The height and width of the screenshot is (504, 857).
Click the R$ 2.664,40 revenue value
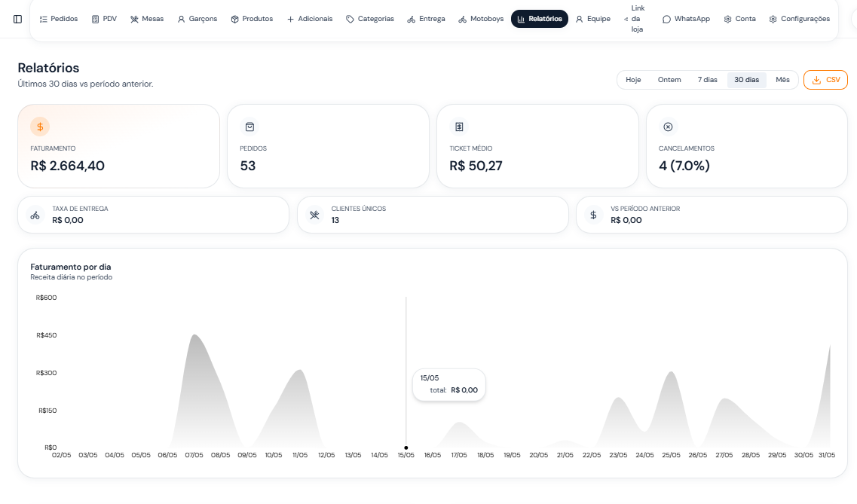(x=68, y=166)
